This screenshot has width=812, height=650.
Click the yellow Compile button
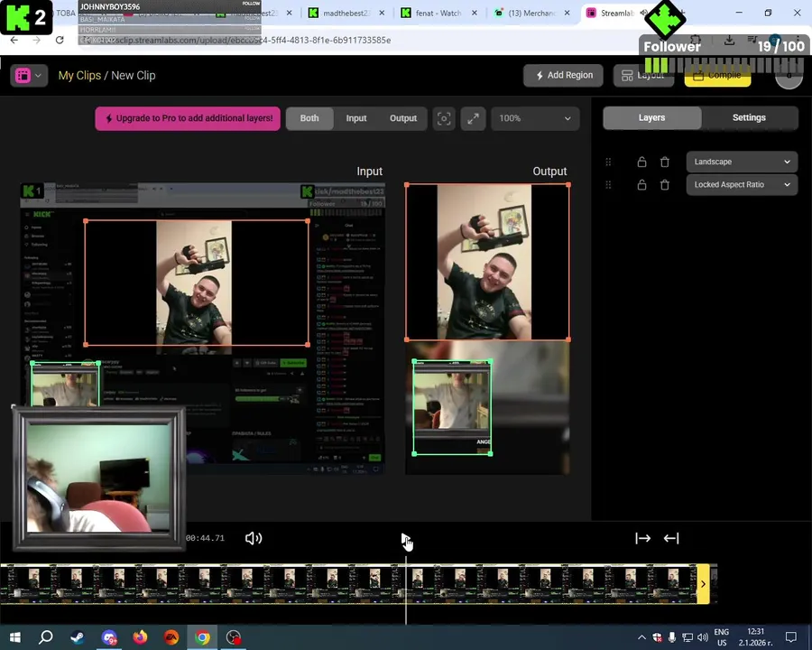[x=717, y=76]
